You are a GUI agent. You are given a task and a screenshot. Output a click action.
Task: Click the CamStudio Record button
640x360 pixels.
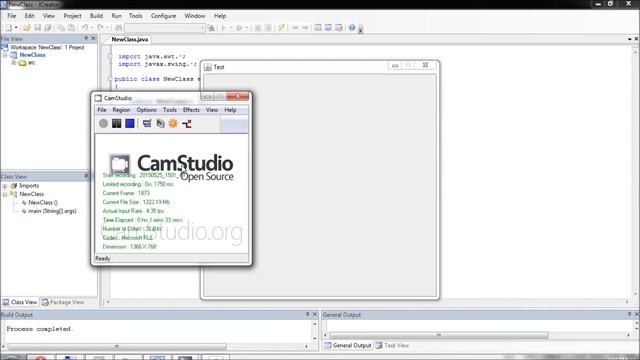[x=103, y=123]
